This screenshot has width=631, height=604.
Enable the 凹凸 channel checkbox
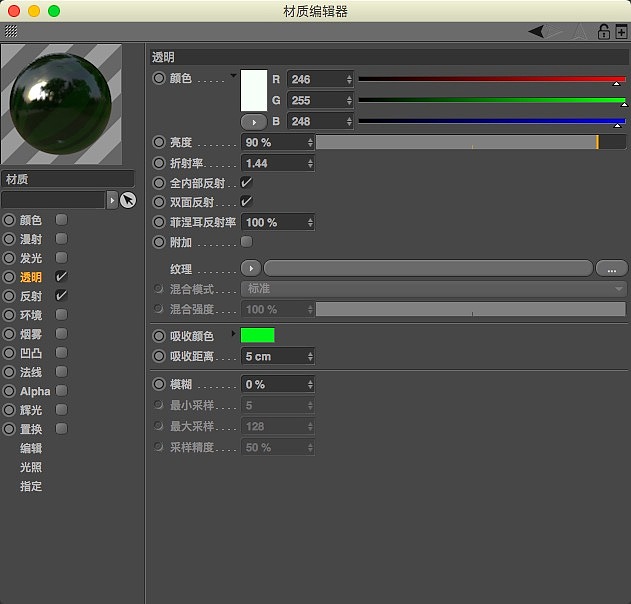61,353
